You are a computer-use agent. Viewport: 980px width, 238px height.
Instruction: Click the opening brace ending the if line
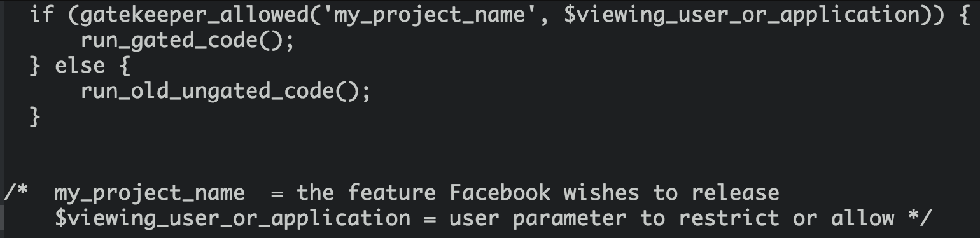(x=964, y=16)
